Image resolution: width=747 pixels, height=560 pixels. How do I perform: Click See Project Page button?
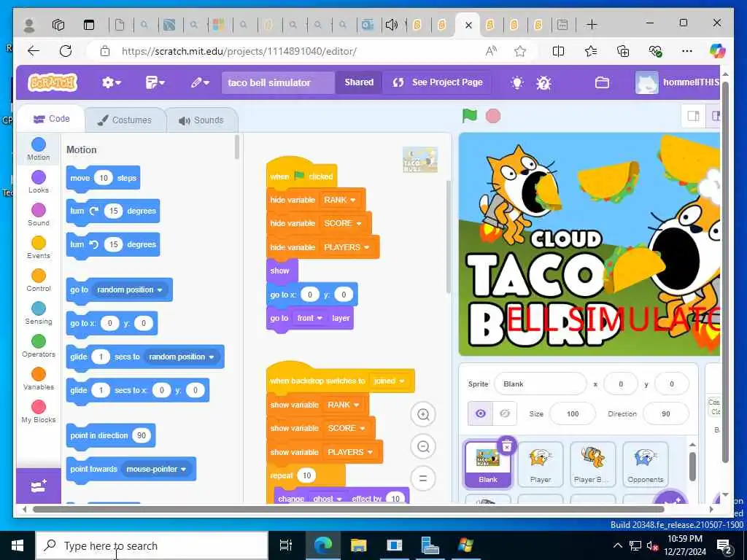[x=438, y=82]
